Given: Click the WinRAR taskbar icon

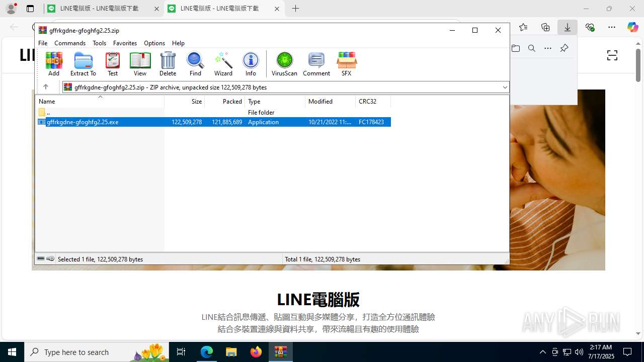Looking at the screenshot, I should (280, 352).
